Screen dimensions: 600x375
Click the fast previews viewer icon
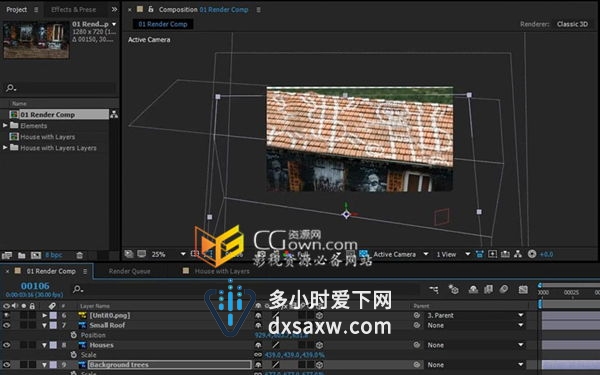pyautogui.click(x=492, y=254)
